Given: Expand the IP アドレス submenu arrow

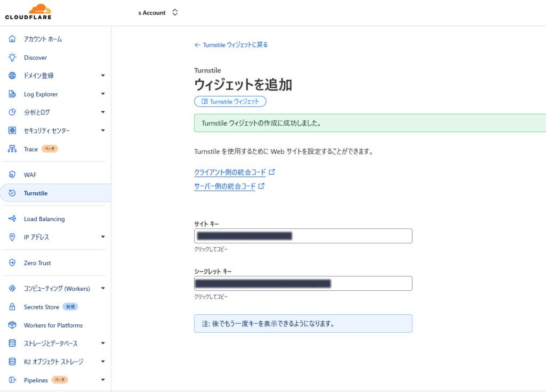Looking at the screenshot, I should click(x=103, y=237).
